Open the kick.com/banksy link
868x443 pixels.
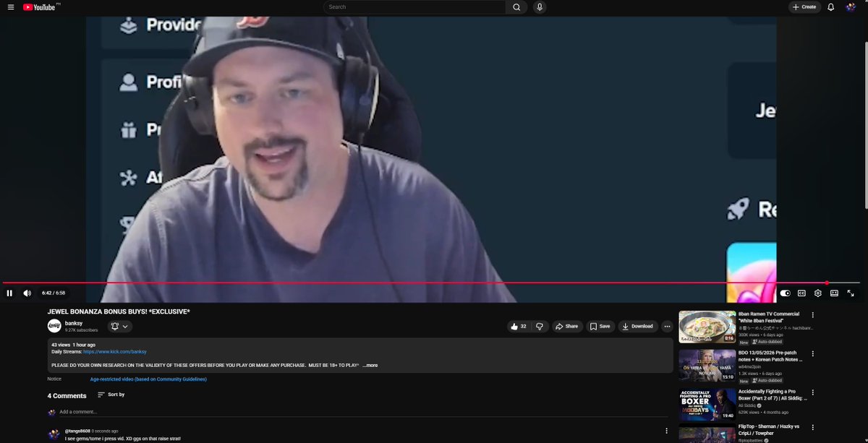pos(115,352)
